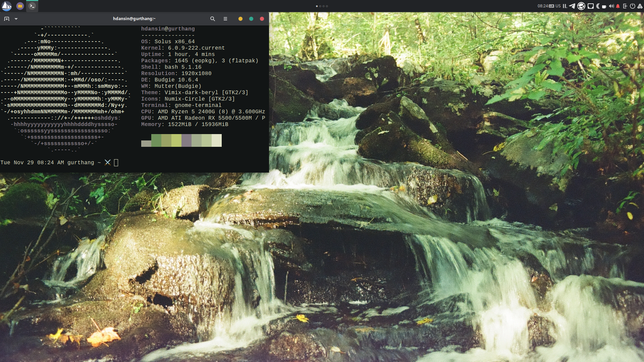
Task: Open notifications with the red bell
Action: pyautogui.click(x=618, y=6)
